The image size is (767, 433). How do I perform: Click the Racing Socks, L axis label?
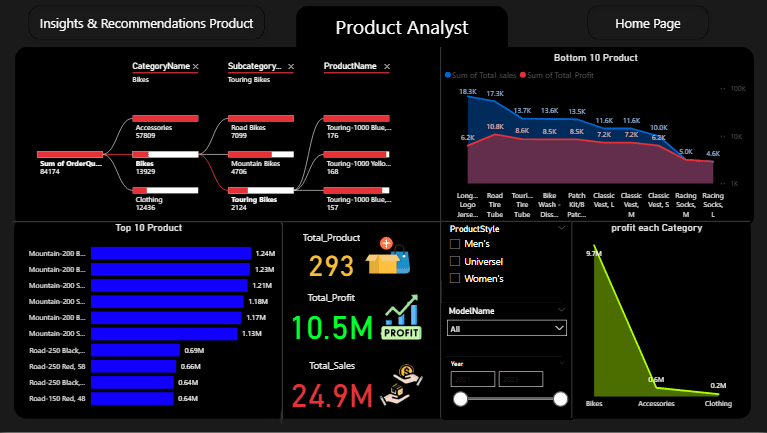pyautogui.click(x=713, y=205)
